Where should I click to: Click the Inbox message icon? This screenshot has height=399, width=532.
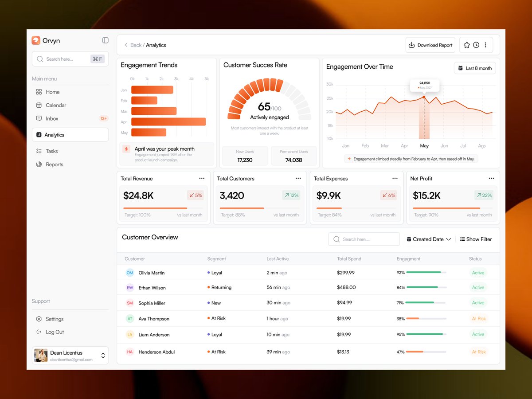39,118
